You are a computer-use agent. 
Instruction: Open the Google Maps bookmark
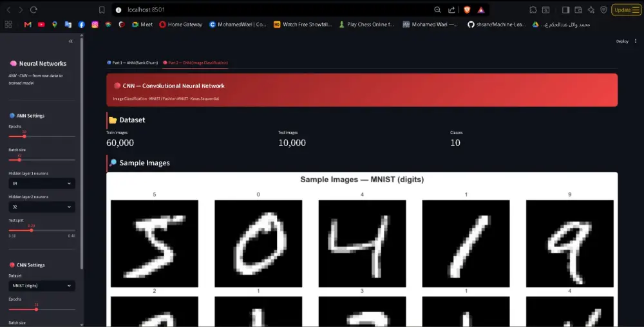pos(55,24)
